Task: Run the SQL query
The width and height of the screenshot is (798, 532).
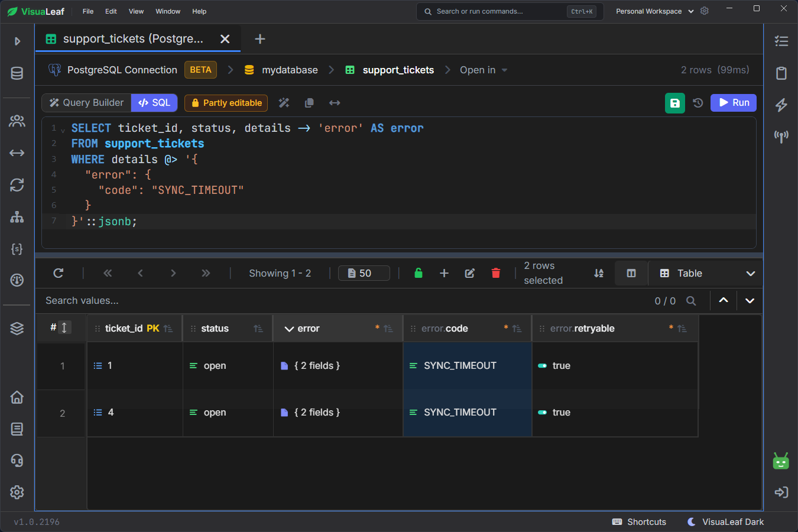Action: click(734, 103)
